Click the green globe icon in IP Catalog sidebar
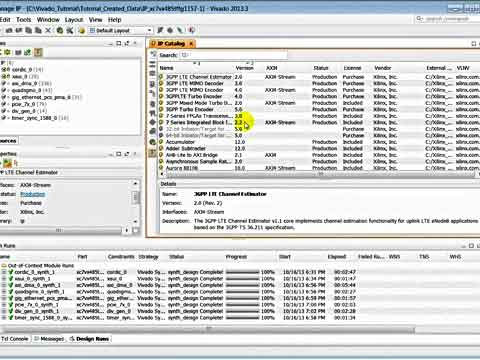 [x=153, y=142]
